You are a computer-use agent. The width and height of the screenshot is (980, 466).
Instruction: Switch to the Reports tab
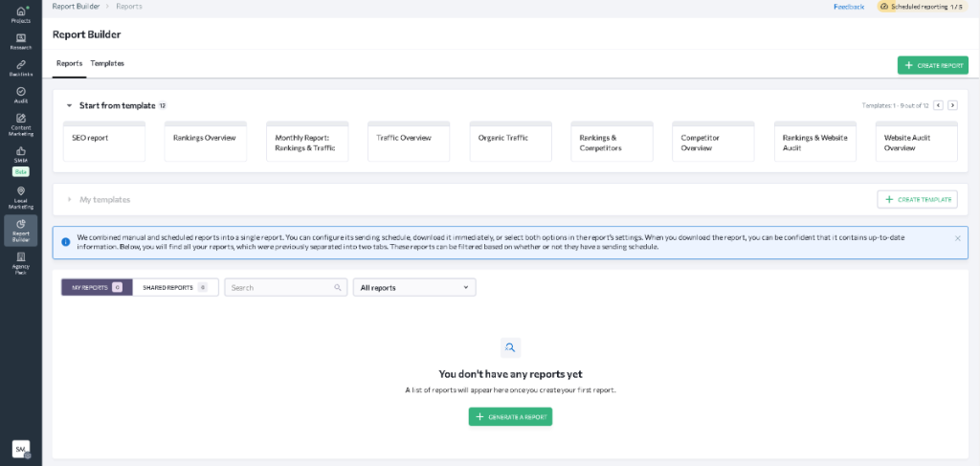click(x=69, y=64)
